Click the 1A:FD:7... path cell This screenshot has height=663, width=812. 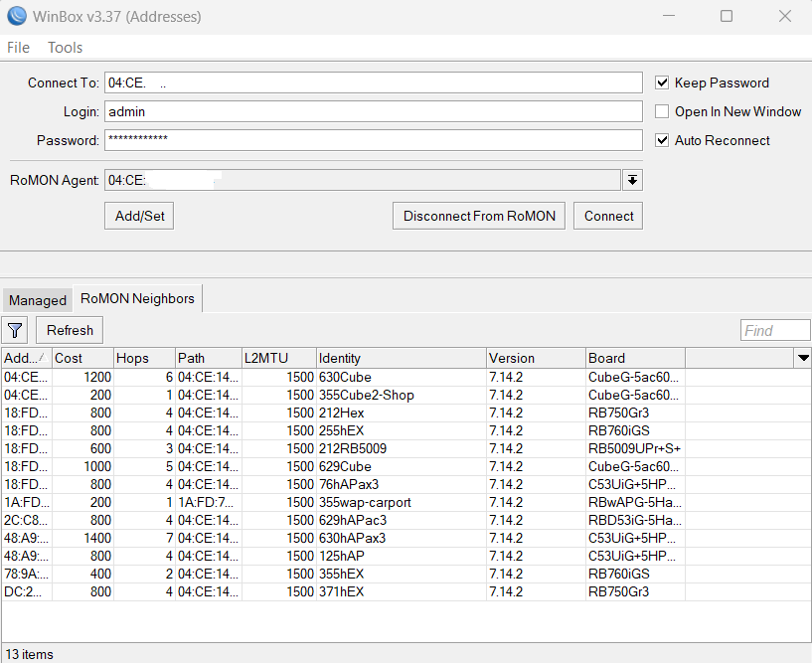click(x=209, y=502)
